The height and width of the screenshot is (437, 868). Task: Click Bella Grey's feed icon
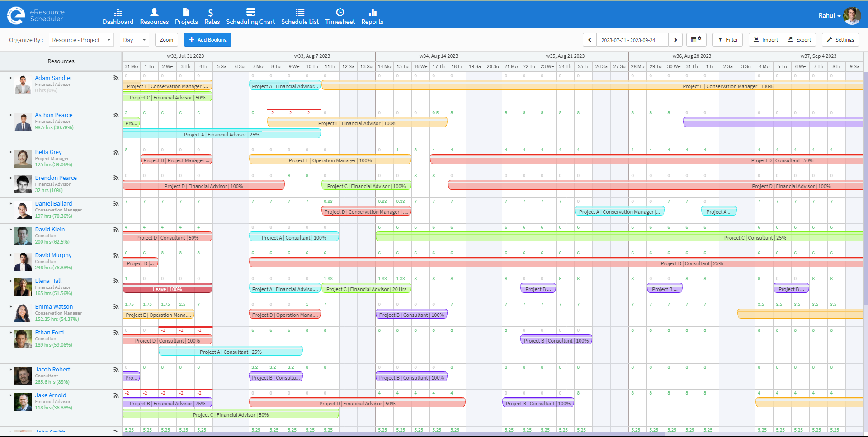116,152
